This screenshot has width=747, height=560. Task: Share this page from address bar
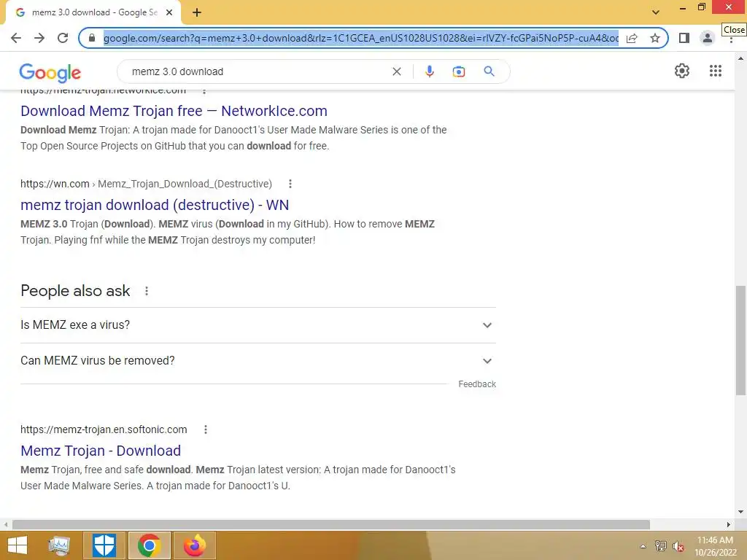632,38
